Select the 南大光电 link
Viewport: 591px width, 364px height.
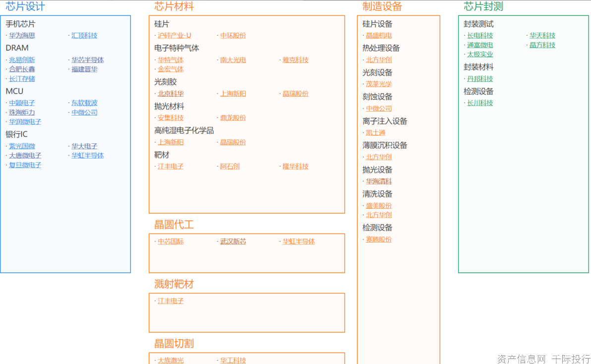[x=233, y=60]
